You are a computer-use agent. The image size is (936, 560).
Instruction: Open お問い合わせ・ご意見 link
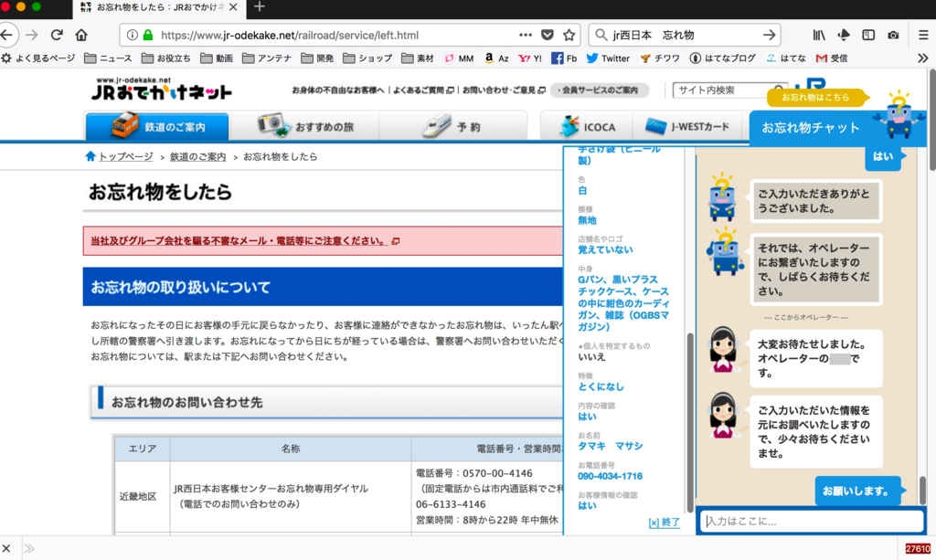pos(504,90)
